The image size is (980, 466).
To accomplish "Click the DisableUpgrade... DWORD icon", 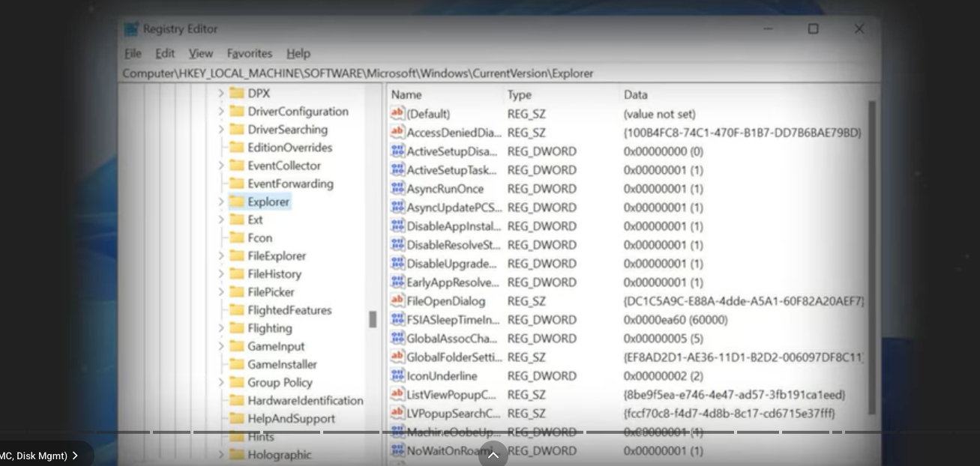I will (397, 263).
